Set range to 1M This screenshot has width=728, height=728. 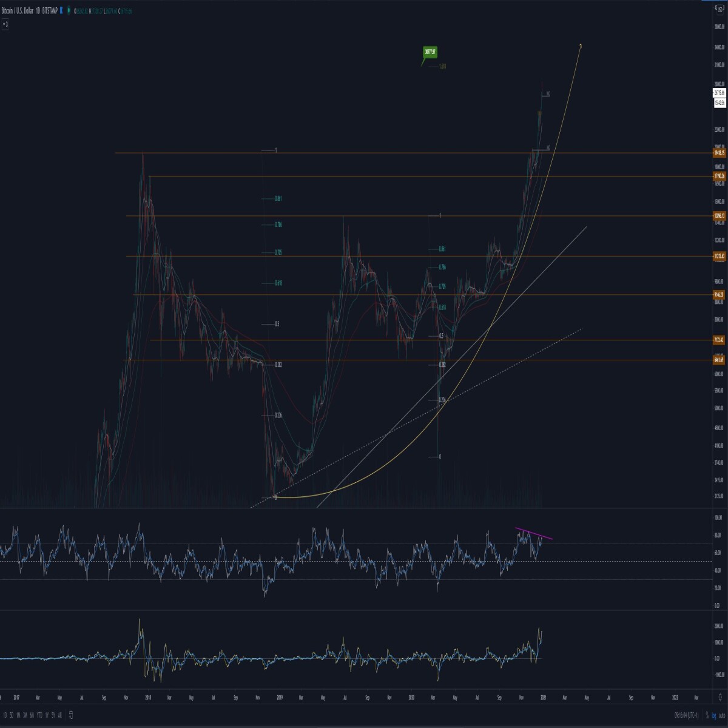click(18, 716)
